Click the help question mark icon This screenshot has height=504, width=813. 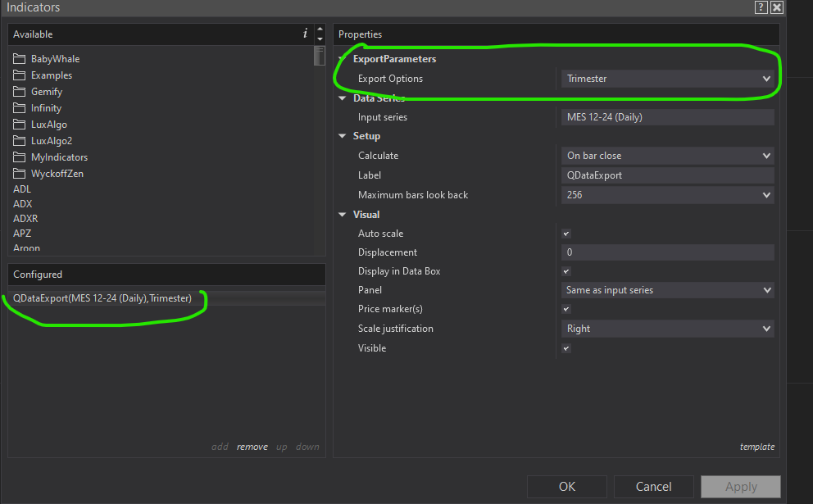pyautogui.click(x=761, y=7)
